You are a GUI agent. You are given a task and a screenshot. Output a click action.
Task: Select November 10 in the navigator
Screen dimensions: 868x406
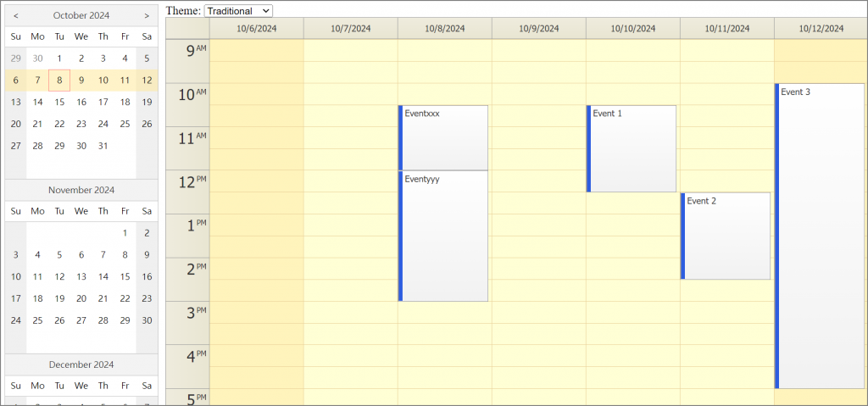[x=15, y=277]
